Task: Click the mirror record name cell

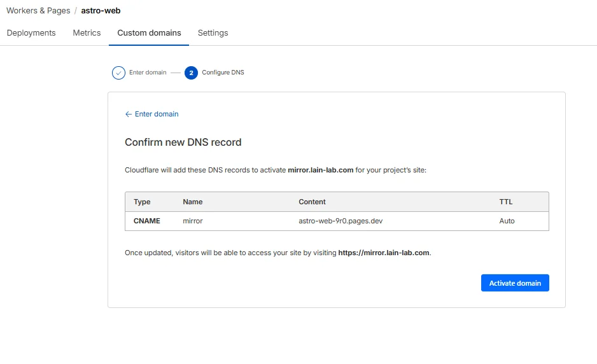Action: (193, 221)
